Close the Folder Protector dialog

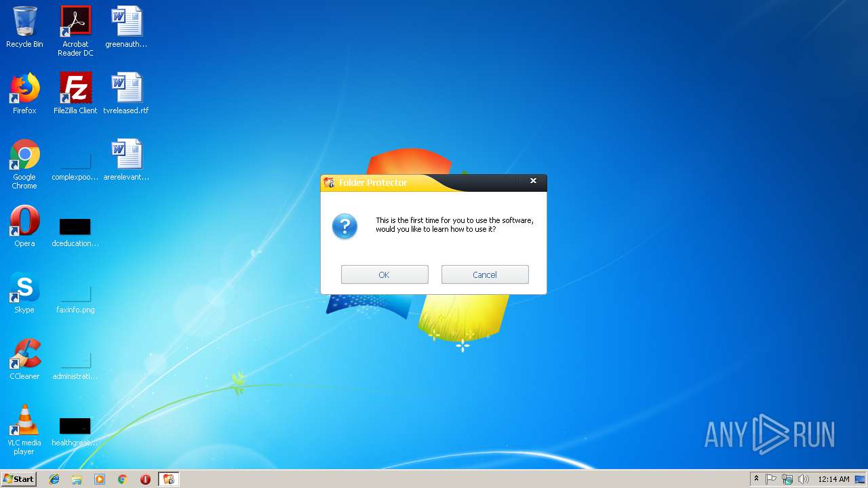pyautogui.click(x=533, y=181)
